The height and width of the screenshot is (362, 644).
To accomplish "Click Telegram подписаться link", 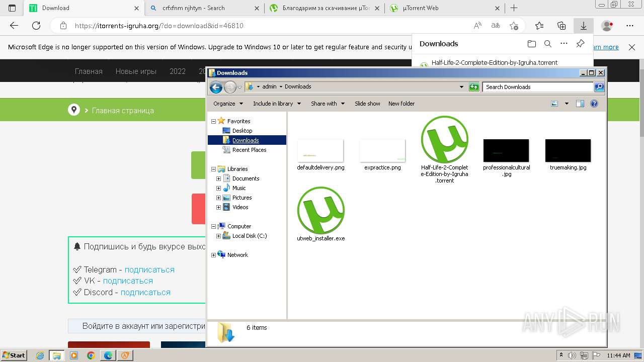I will tap(149, 269).
